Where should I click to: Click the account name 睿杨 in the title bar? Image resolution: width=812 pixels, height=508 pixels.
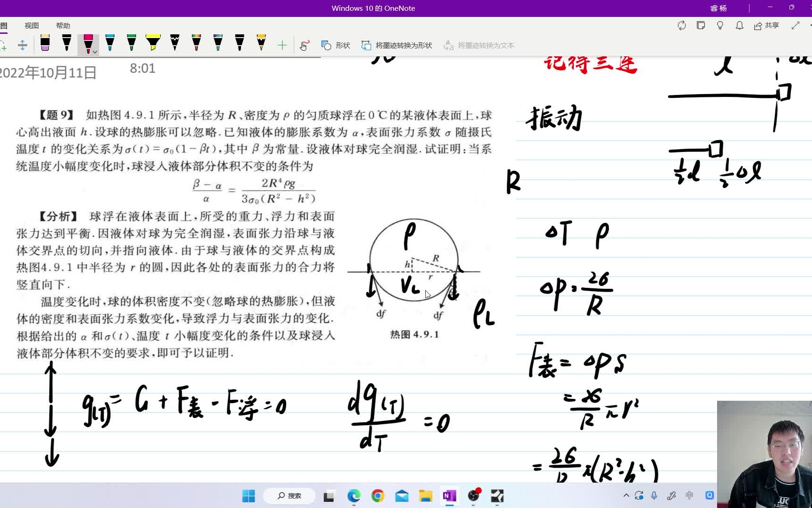pyautogui.click(x=718, y=8)
